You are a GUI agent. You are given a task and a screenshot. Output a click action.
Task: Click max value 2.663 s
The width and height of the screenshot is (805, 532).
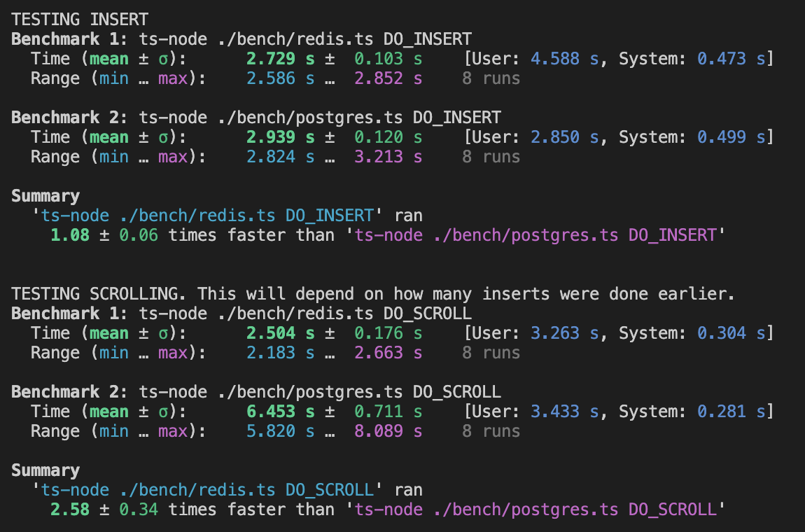pos(388,353)
